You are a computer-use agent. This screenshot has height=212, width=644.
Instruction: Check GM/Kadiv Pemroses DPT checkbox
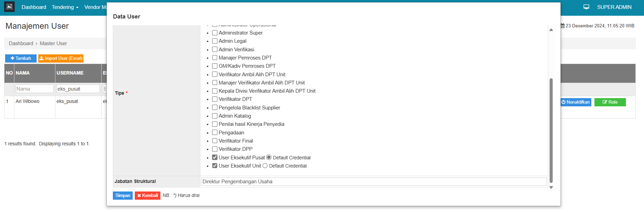coord(215,66)
